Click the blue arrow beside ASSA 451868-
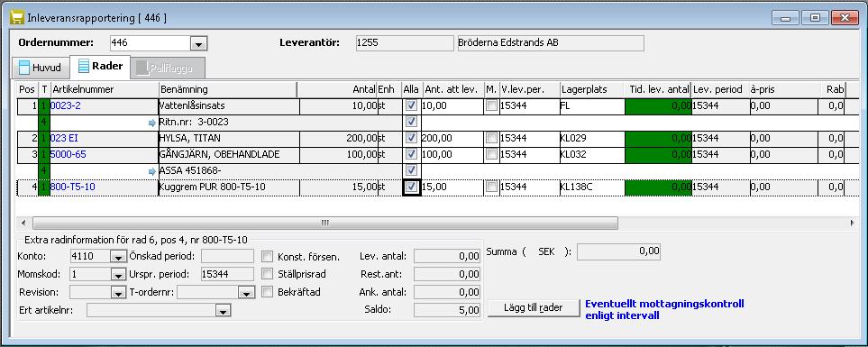Viewport: 868px width, 347px height. click(152, 171)
